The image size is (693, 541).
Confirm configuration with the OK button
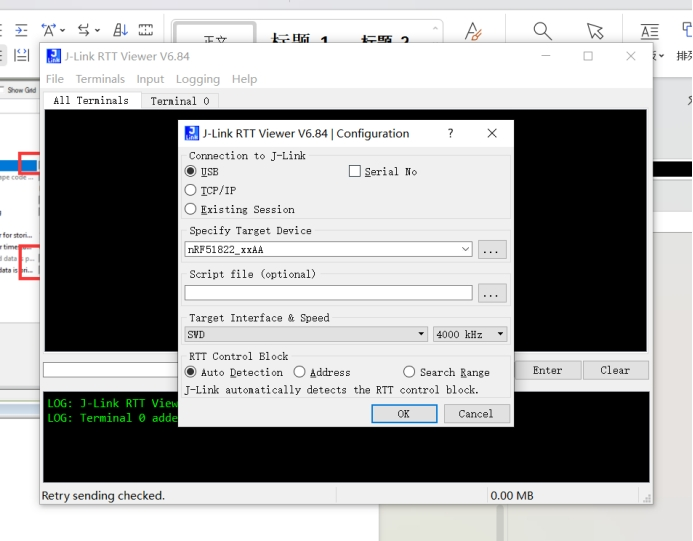[403, 413]
